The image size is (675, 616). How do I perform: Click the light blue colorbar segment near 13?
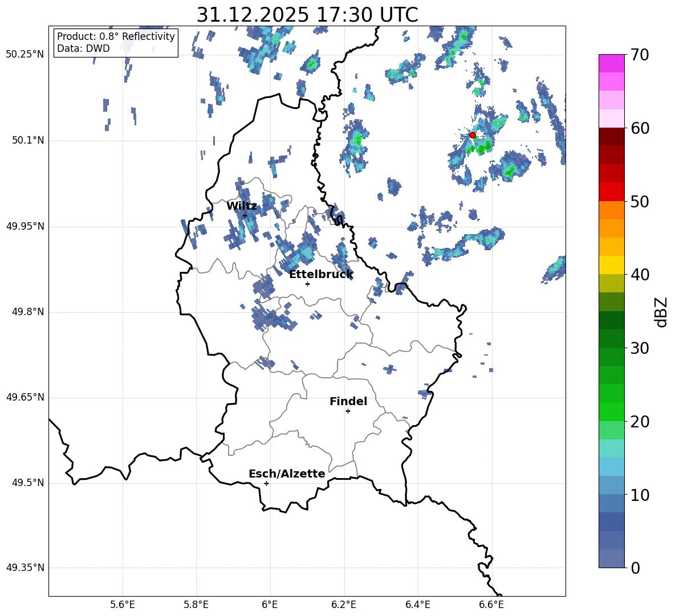tap(611, 467)
